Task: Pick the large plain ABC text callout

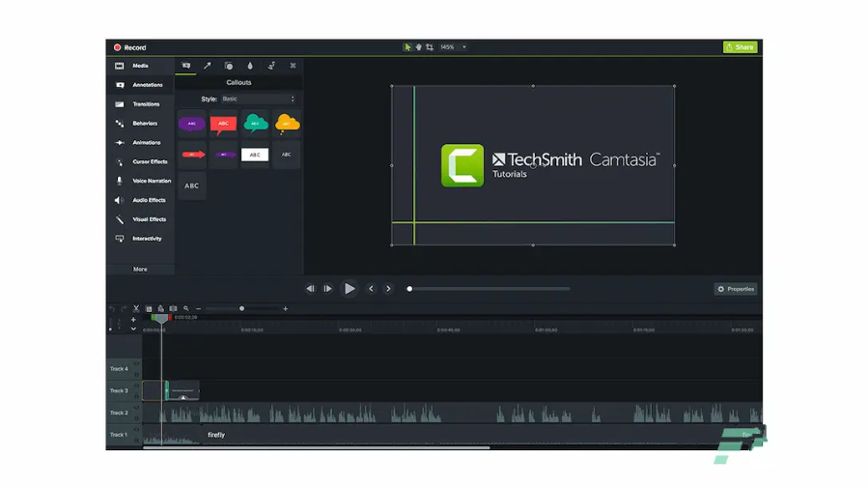Action: (191, 186)
